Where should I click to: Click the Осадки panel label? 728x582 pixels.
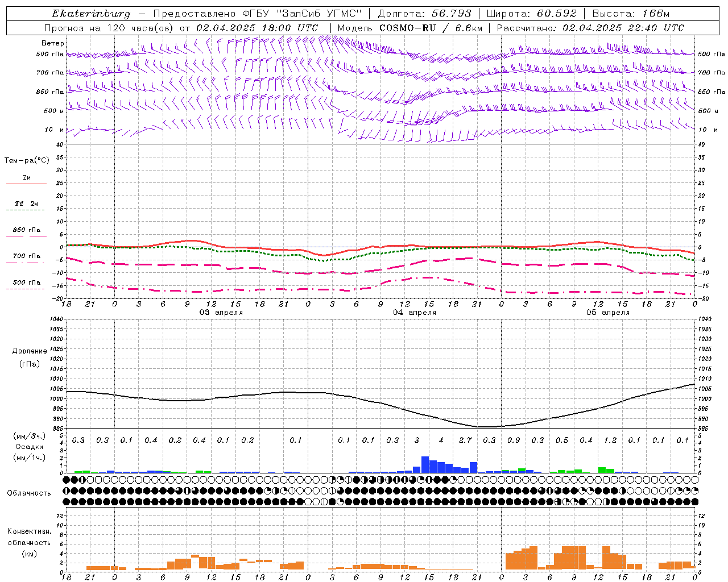click(30, 447)
